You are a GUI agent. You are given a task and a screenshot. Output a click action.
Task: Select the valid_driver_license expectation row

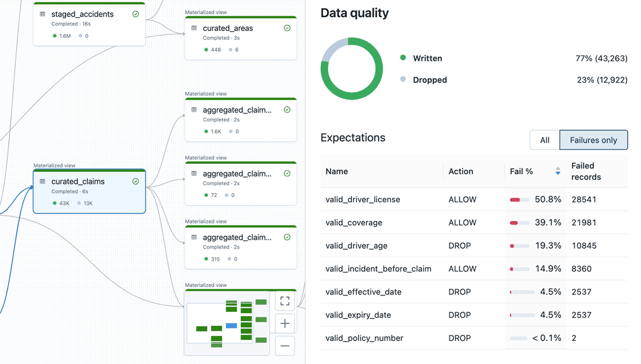tap(363, 200)
